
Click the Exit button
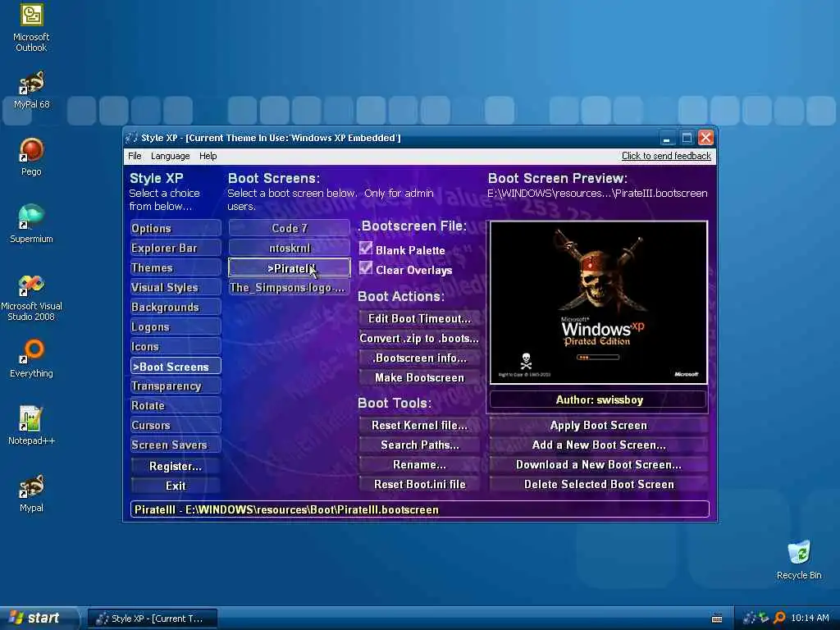[176, 486]
